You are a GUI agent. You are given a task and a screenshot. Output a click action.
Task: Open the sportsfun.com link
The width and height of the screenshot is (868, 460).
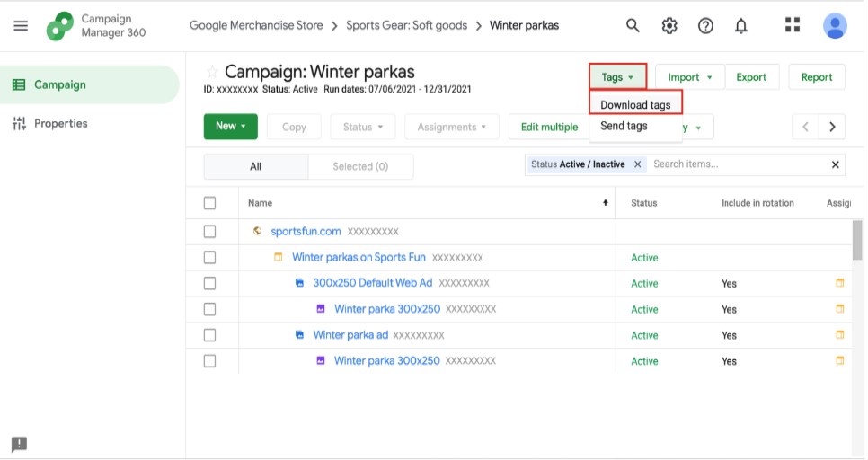306,232
